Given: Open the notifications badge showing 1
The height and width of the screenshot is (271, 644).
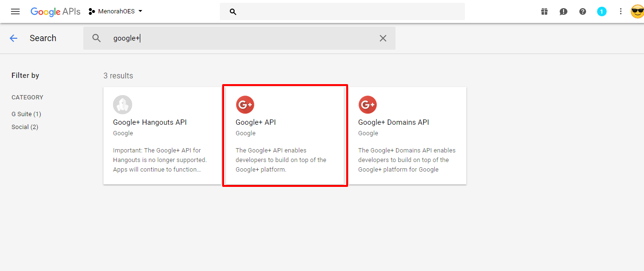Looking at the screenshot, I should coord(602,11).
